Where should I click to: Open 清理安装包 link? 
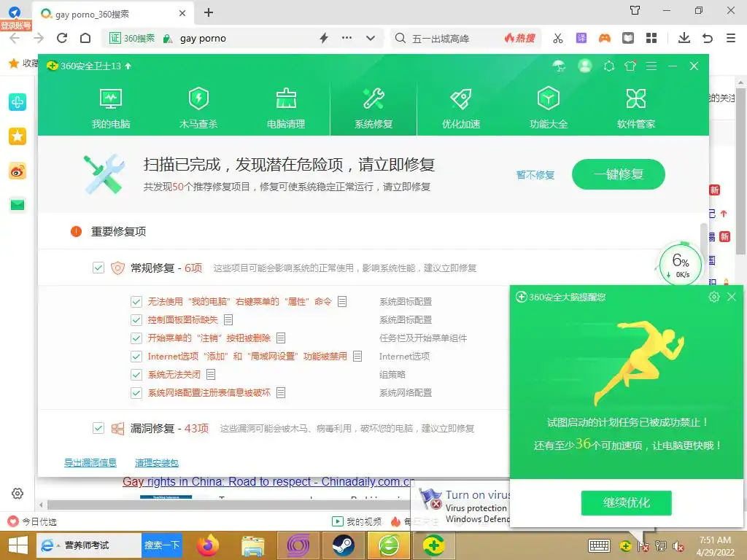pos(157,462)
